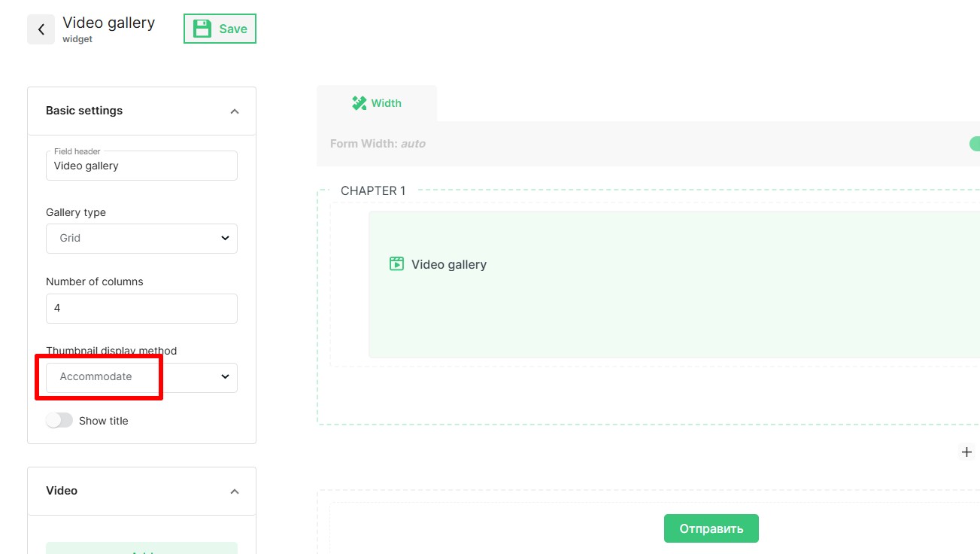980x554 pixels.
Task: Click the Form Width auto label
Action: [x=378, y=144]
